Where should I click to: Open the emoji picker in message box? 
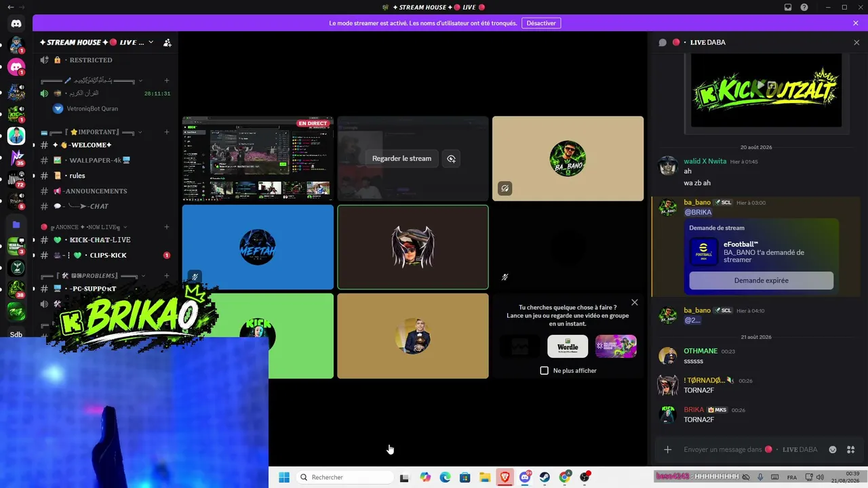(x=833, y=449)
